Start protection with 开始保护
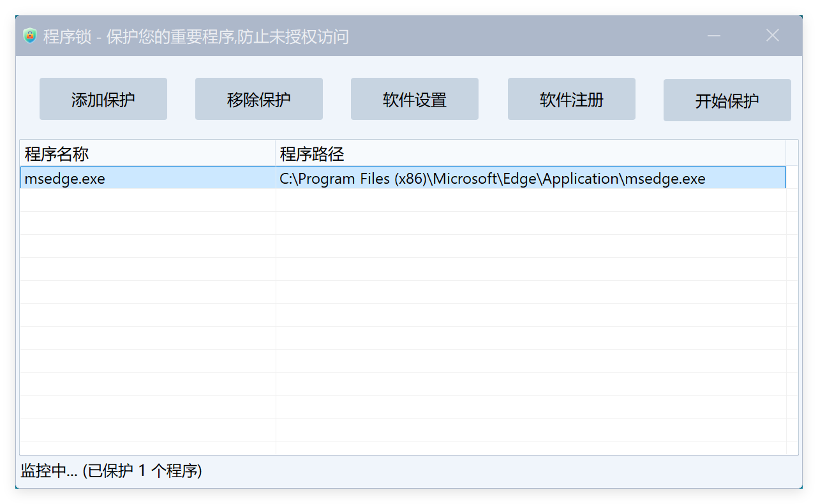Image resolution: width=818 pixels, height=504 pixels. click(727, 101)
